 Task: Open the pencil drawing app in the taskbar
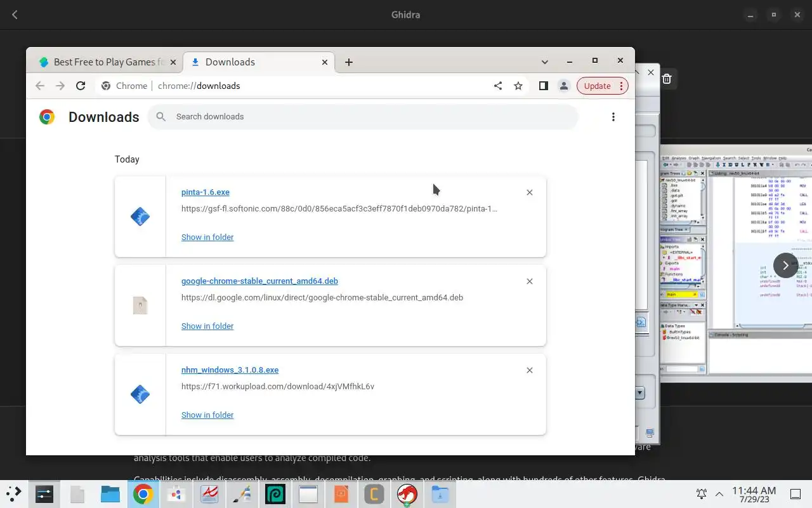tap(242, 494)
